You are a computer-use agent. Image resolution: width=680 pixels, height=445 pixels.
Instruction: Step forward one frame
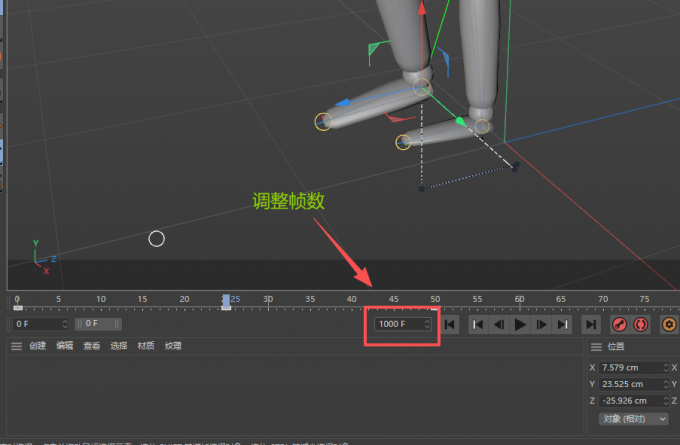tap(541, 324)
